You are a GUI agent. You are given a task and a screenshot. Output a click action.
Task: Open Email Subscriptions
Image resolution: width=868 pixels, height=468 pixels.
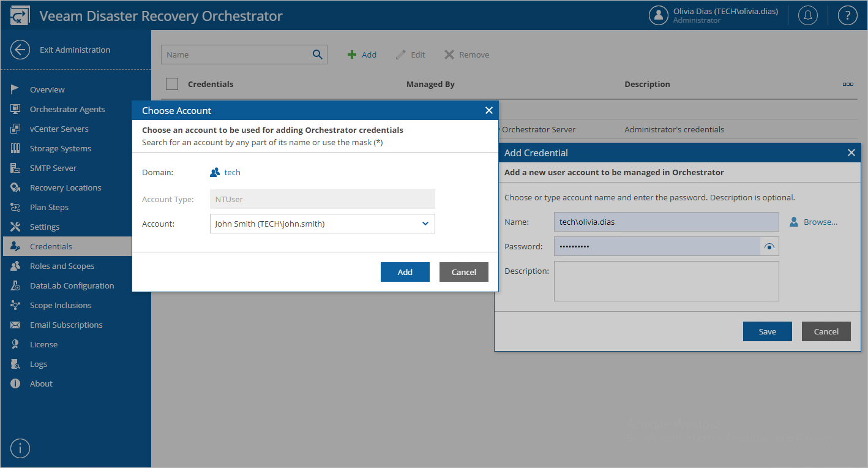point(66,325)
